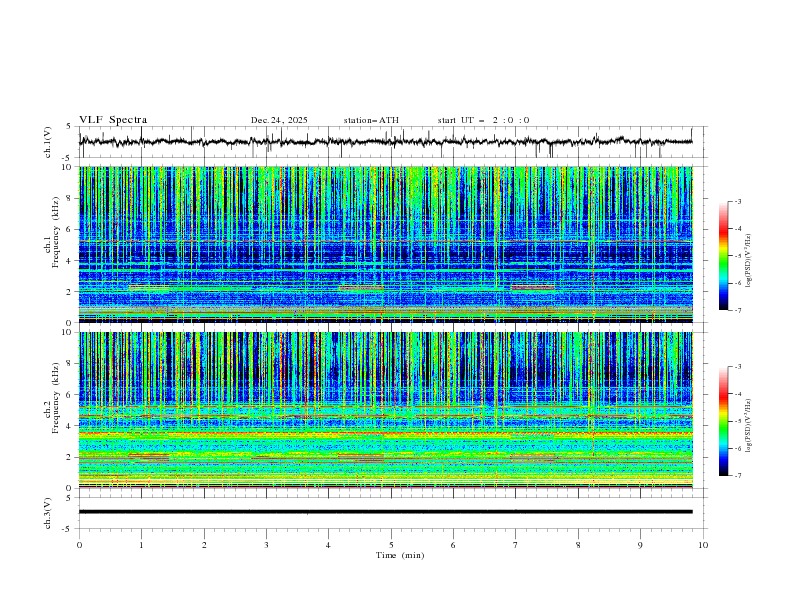Screen dimensions: 792x612
Task: Click the ch.2 colorbar "log(PSD)(V²/Hz)" label
Action: (x=749, y=425)
